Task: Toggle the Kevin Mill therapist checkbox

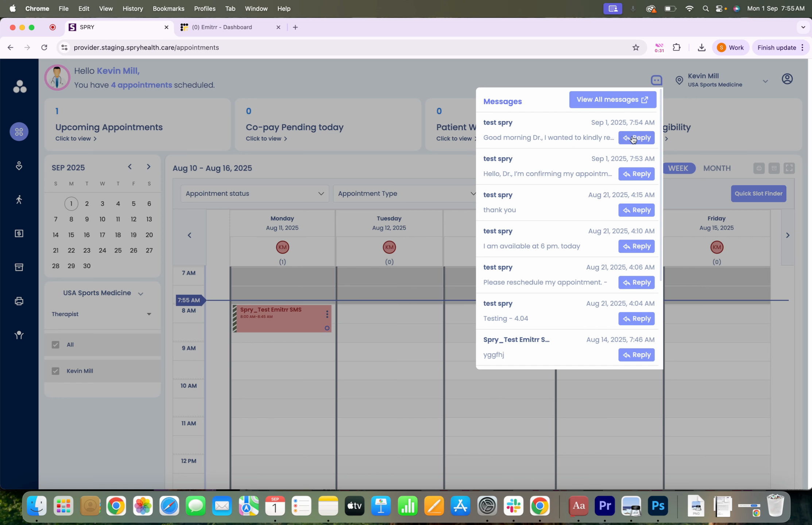Action: point(55,371)
